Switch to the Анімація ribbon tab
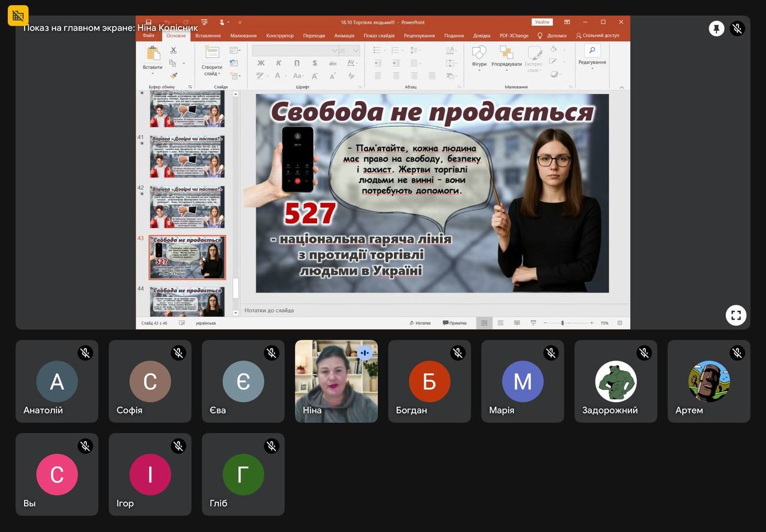766x532 pixels. click(x=344, y=36)
